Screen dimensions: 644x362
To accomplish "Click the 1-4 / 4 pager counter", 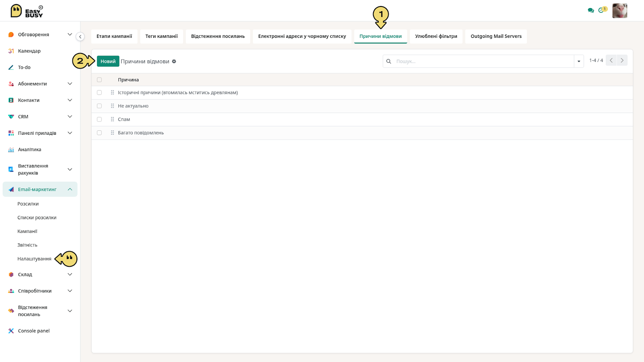I will [x=596, y=60].
